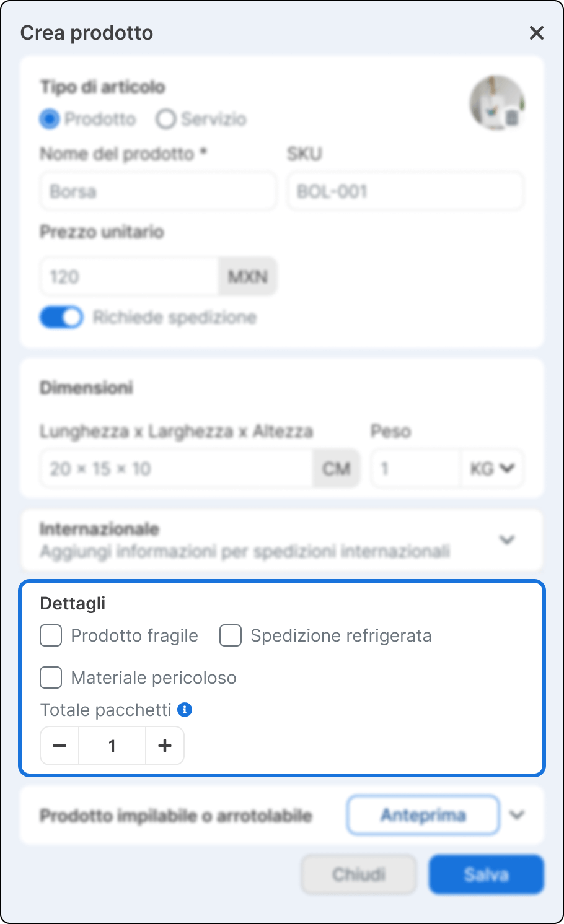Viewport: 564px width, 924px height.
Task: Click into the SKU input field
Action: point(405,191)
